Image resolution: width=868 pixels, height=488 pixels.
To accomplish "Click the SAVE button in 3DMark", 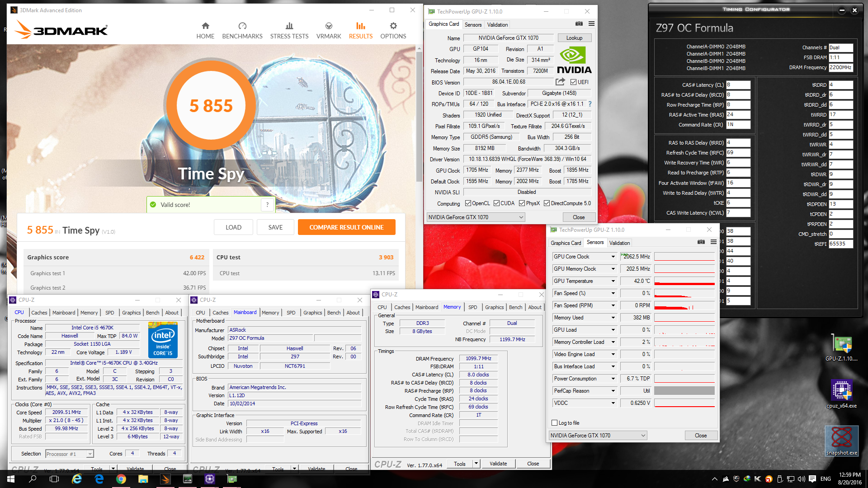I will [x=275, y=227].
